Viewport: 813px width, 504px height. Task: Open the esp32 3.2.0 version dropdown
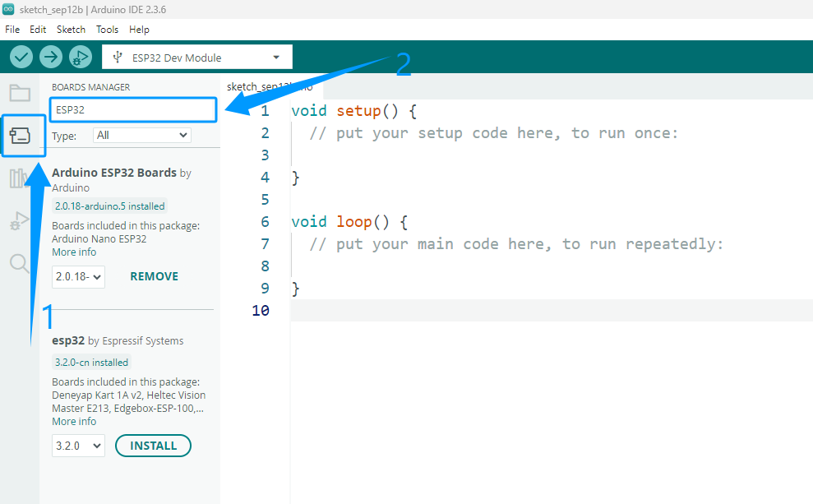[78, 446]
